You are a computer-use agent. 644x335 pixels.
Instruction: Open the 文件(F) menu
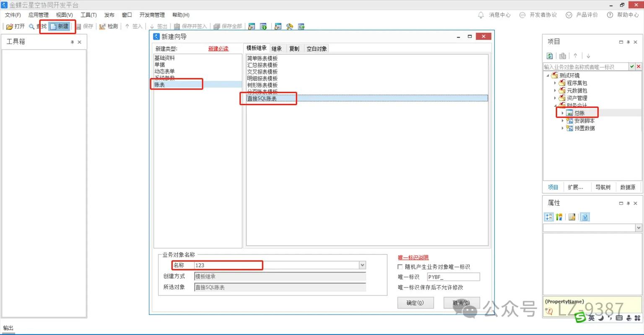[x=13, y=15]
